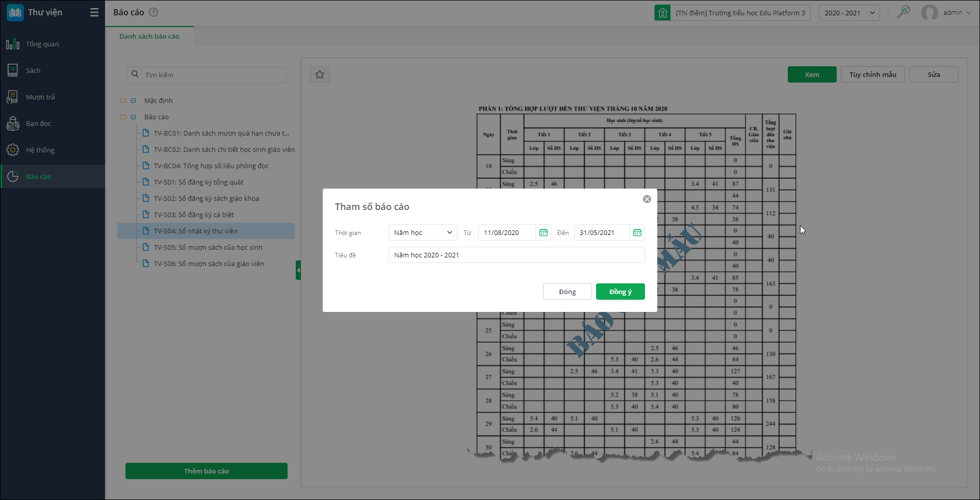
Task: Close the Tham số báo cáo dialog
Action: [x=647, y=199]
